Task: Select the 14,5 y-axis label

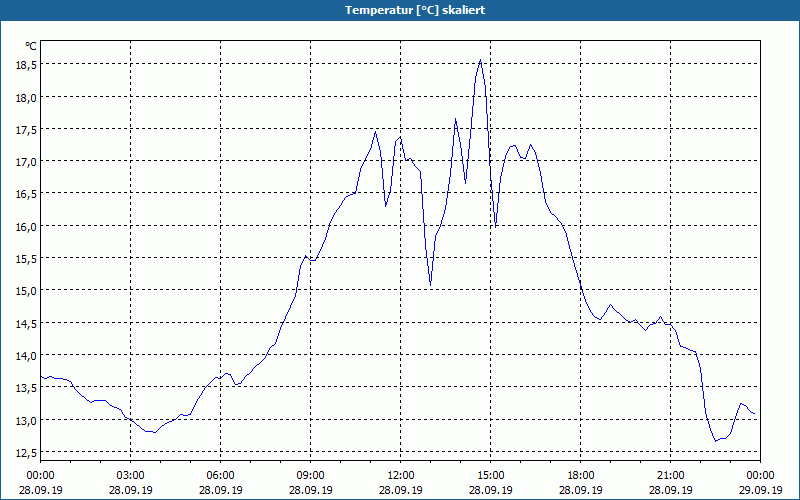Action: coord(26,323)
